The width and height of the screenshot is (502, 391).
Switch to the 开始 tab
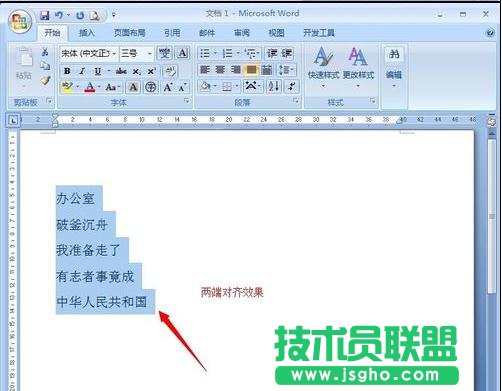click(52, 33)
